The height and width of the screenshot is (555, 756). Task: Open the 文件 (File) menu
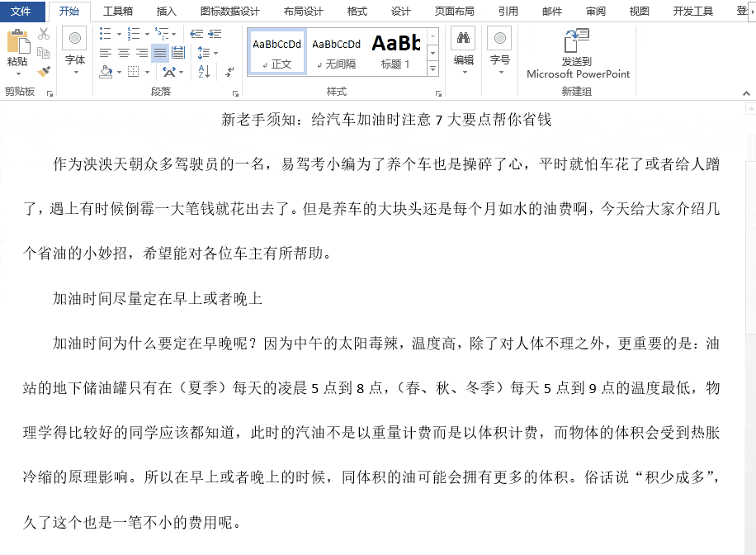pos(21,11)
